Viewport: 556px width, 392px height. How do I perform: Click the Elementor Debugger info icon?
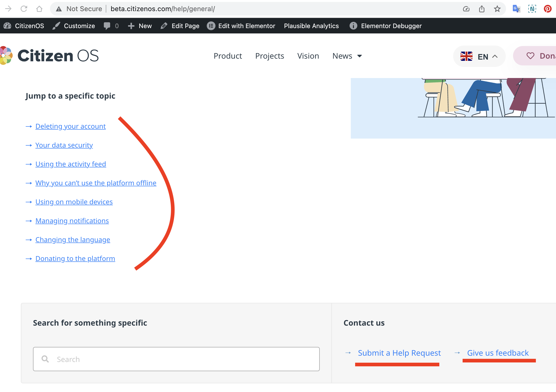[x=353, y=26]
